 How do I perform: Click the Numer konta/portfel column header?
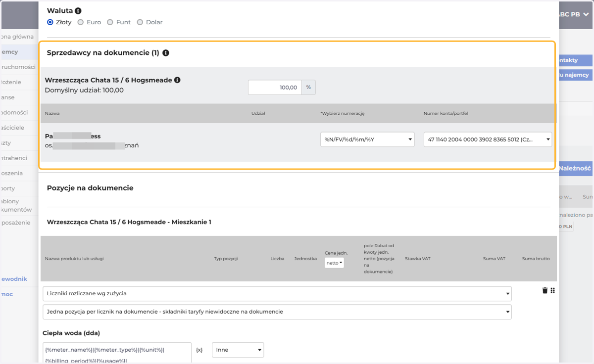click(446, 113)
